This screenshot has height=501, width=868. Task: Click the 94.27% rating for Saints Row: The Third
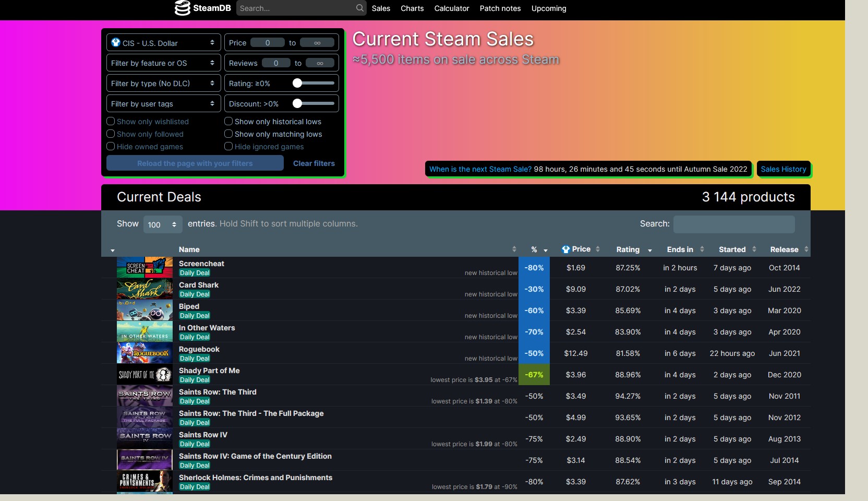coord(628,396)
